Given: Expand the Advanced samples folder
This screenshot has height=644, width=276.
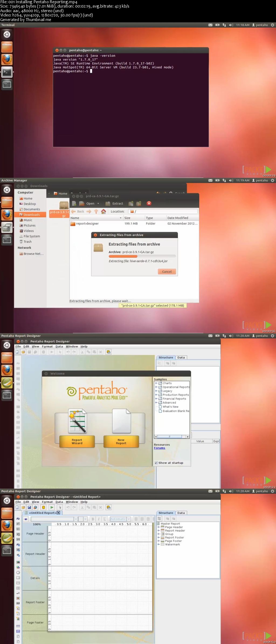Looking at the screenshot, I should 156,403.
